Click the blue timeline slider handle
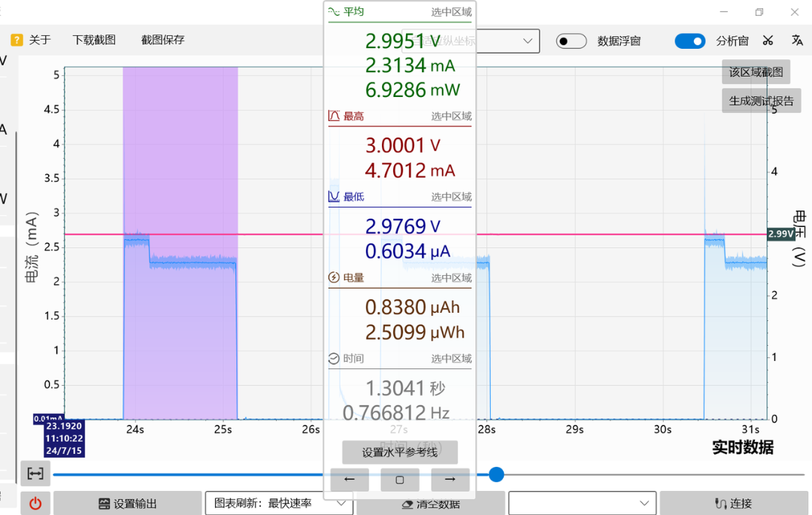The height and width of the screenshot is (515, 812). (x=496, y=474)
